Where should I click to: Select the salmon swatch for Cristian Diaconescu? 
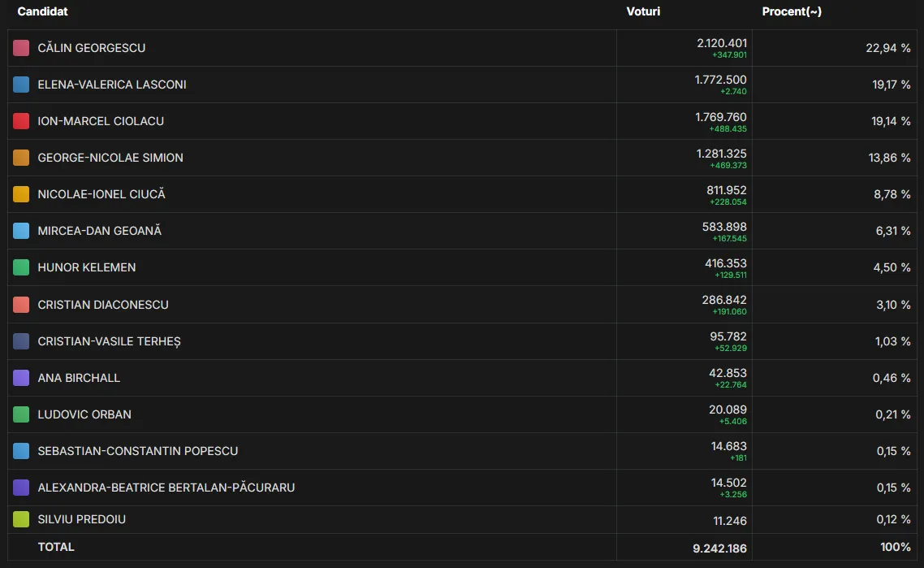click(21, 305)
